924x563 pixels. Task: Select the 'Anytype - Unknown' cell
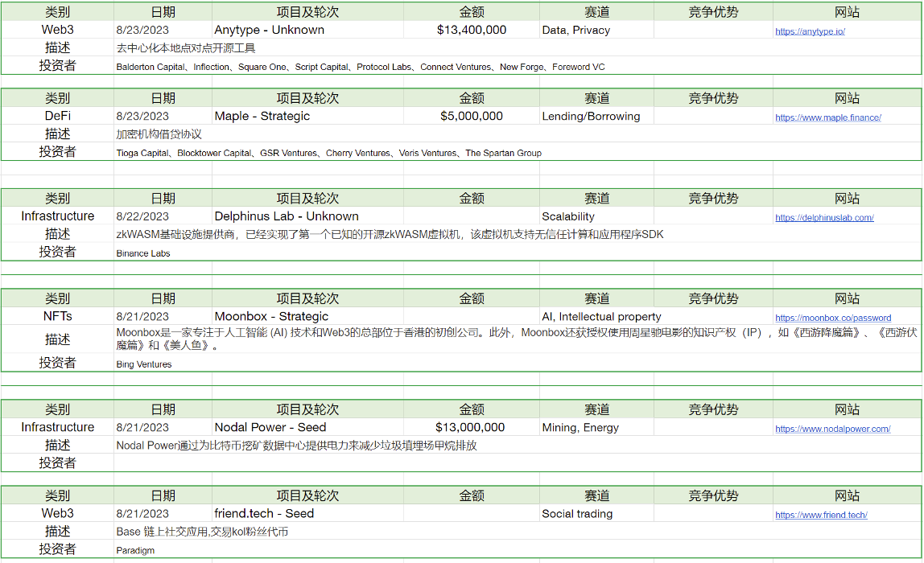point(307,30)
